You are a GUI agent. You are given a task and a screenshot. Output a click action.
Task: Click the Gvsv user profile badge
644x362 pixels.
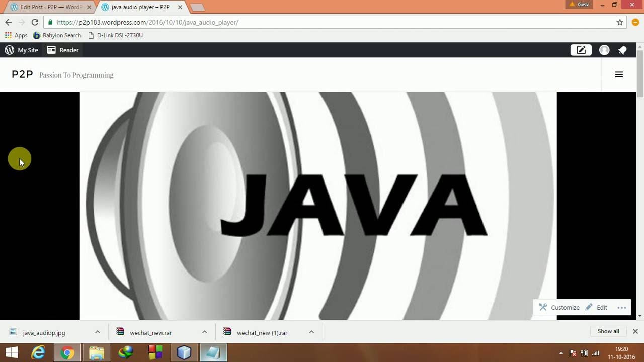[579, 5]
